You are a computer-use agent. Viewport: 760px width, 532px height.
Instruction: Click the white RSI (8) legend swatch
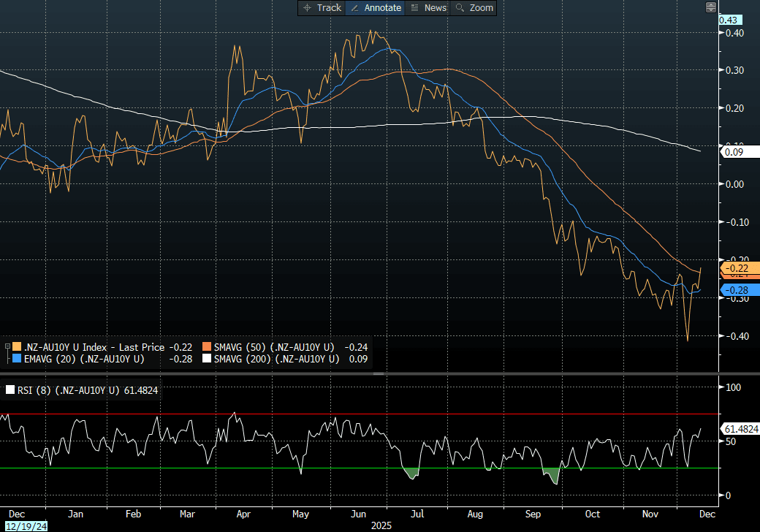tap(9, 390)
